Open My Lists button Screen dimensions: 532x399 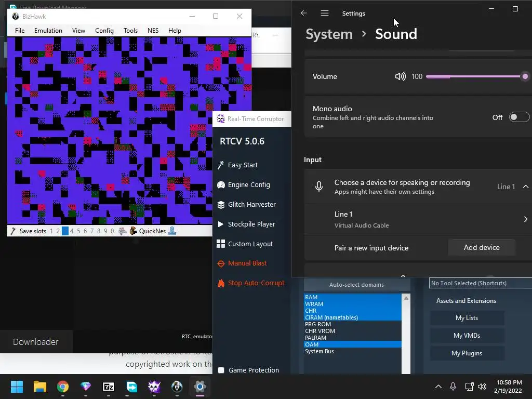[467, 318]
